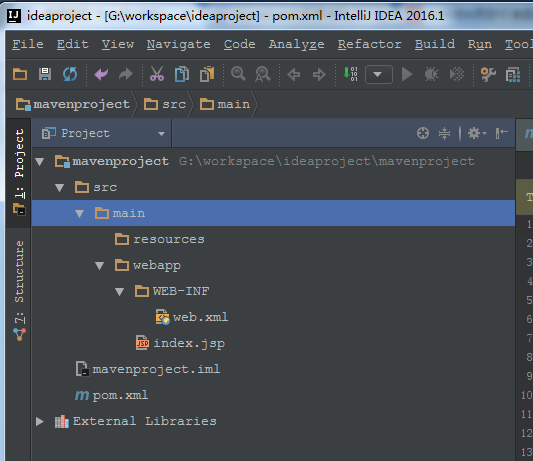
Task: Toggle the 1: Project side tab
Action: point(19,172)
